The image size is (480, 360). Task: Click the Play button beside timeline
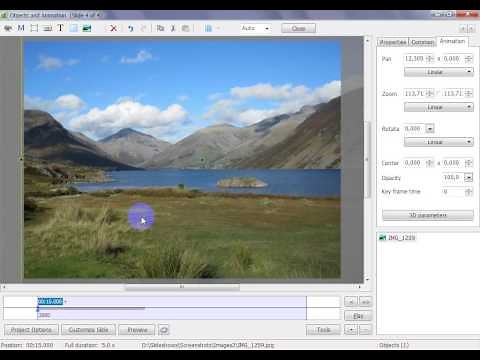(x=358, y=316)
